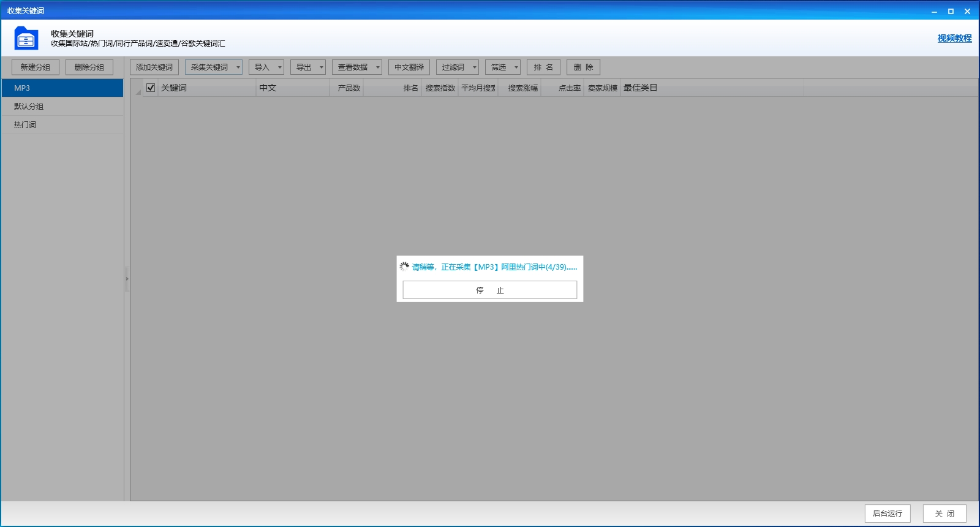Click the 新建分组 button
980x527 pixels.
[36, 67]
